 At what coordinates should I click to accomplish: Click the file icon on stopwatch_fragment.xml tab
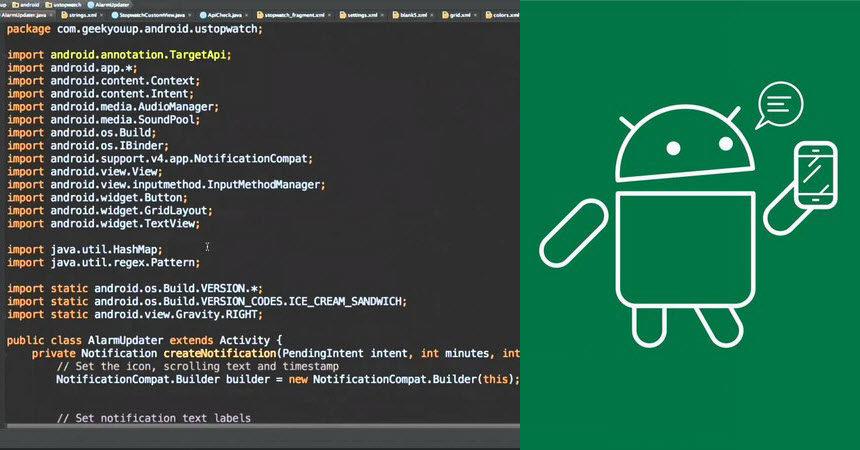coord(260,15)
